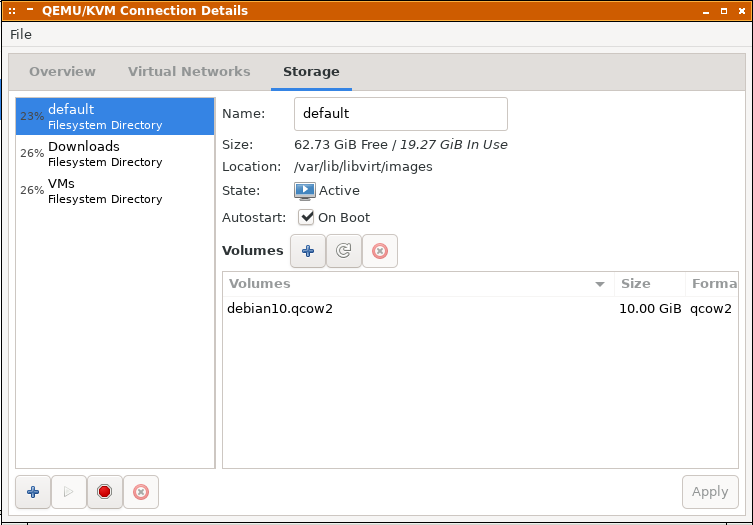Viewport: 753px width, 525px height.
Task: Click the 10.00 GiB size cell
Action: pos(650,308)
